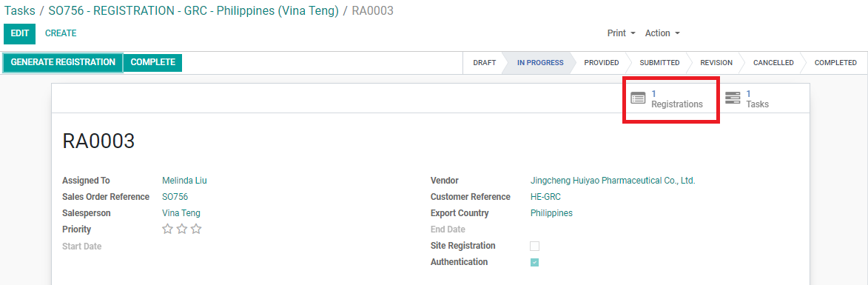Mark record with Complete button
The width and height of the screenshot is (868, 285).
pyautogui.click(x=152, y=62)
